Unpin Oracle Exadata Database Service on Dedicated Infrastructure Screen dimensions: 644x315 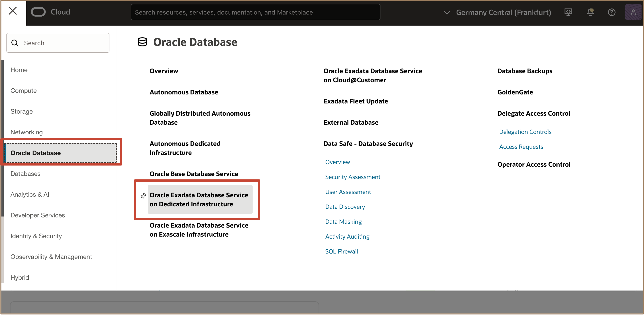coord(143,196)
